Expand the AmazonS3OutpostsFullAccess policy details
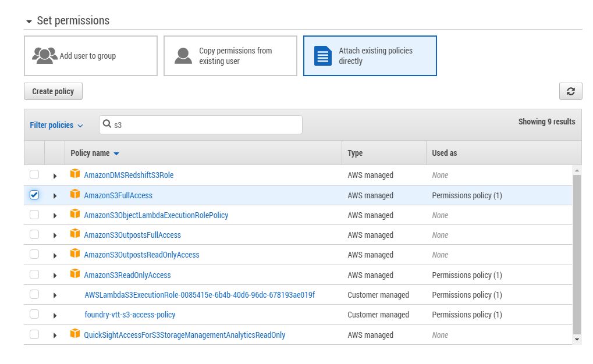The image size is (593, 364). click(55, 235)
